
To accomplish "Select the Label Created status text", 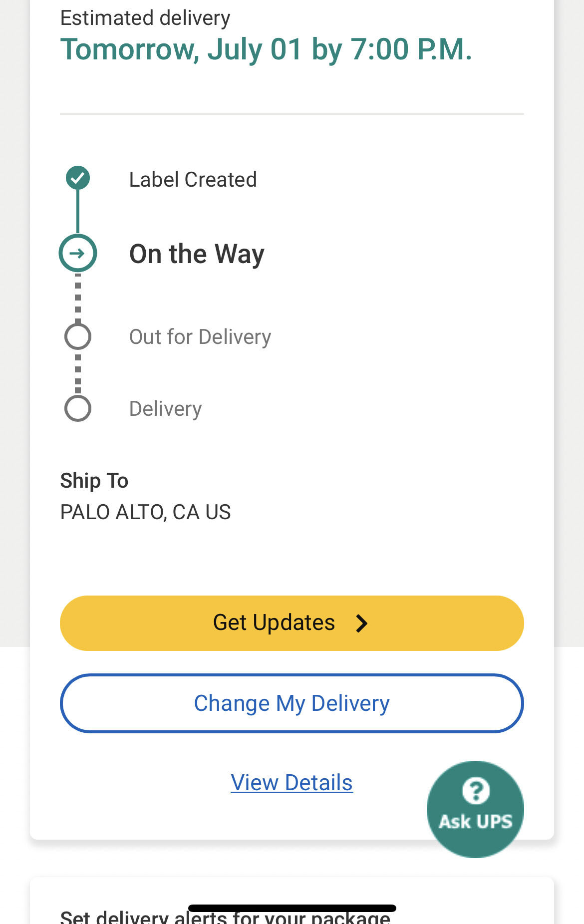I will click(x=193, y=179).
